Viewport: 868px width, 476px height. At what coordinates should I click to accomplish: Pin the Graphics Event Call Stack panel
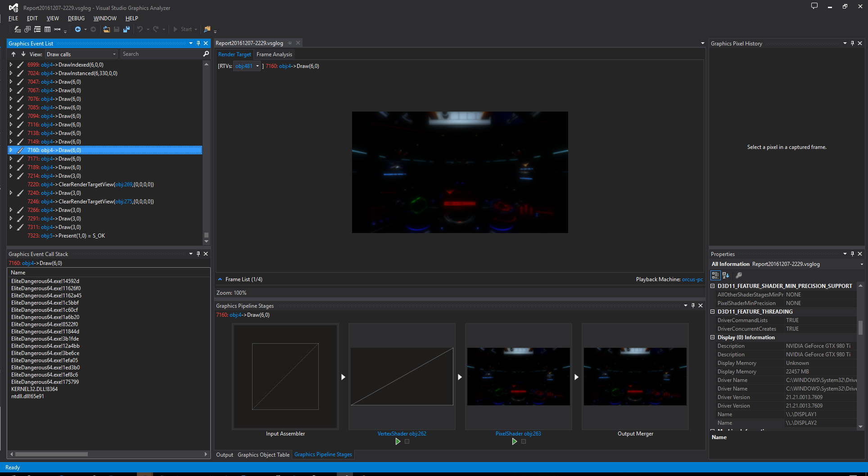[x=198, y=254]
